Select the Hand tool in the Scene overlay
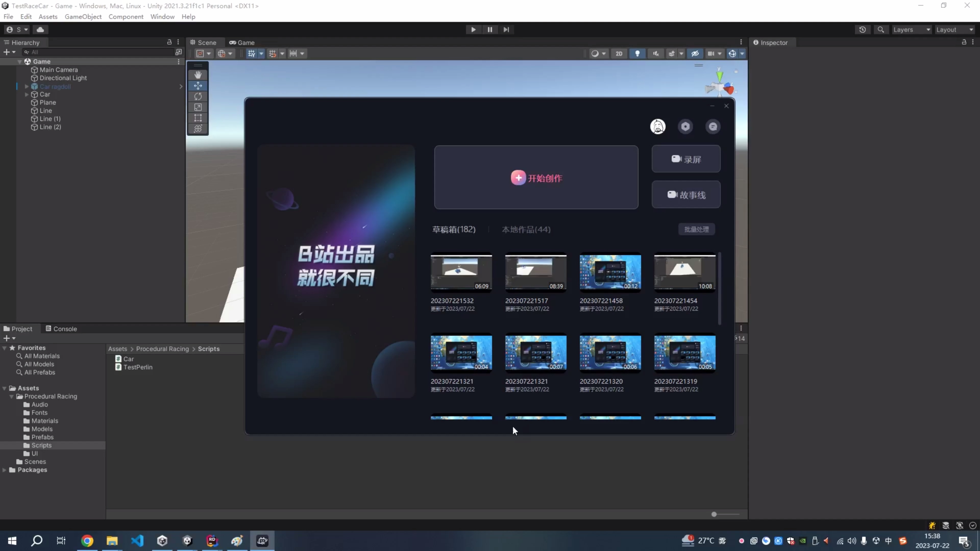This screenshot has width=980, height=551. (198, 74)
